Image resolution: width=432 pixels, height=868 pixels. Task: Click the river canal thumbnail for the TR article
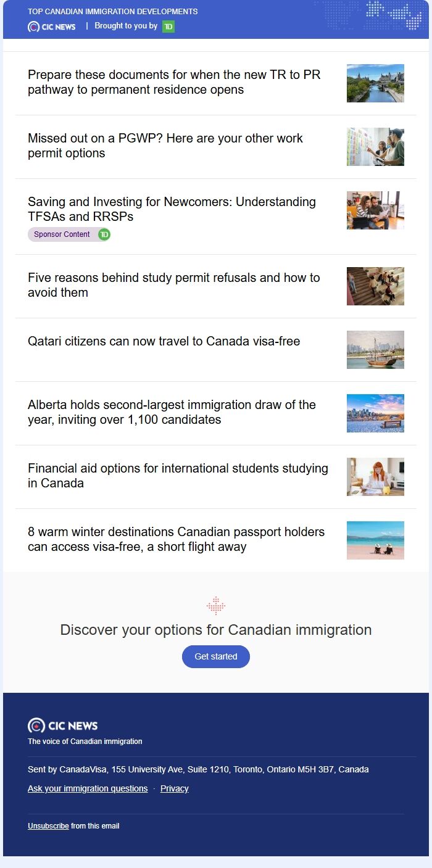coord(375,83)
